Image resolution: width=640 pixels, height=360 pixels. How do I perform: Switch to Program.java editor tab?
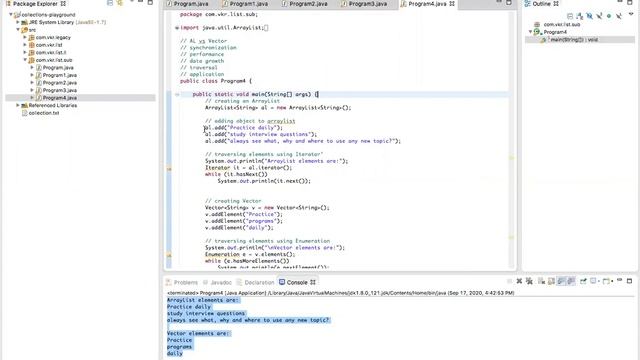pyautogui.click(x=188, y=4)
